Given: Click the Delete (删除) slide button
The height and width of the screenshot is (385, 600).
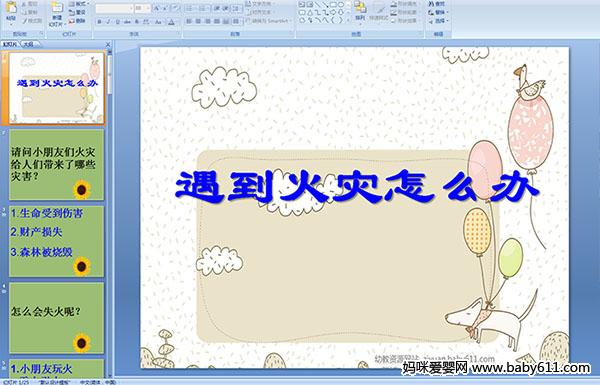Looking at the screenshot, I should [78, 21].
